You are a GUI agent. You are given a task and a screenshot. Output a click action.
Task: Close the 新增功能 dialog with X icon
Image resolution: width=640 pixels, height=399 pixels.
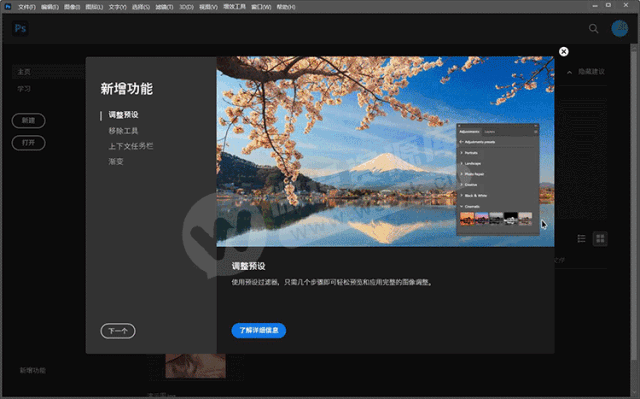(x=564, y=51)
